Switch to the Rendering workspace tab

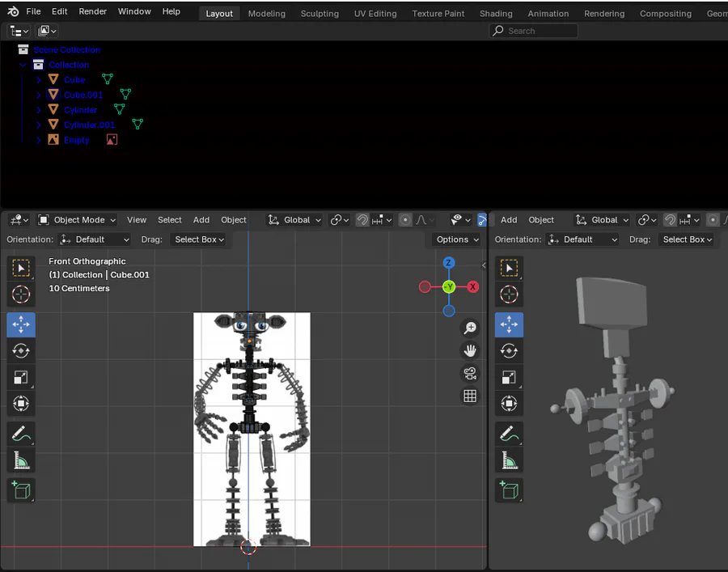[604, 14]
